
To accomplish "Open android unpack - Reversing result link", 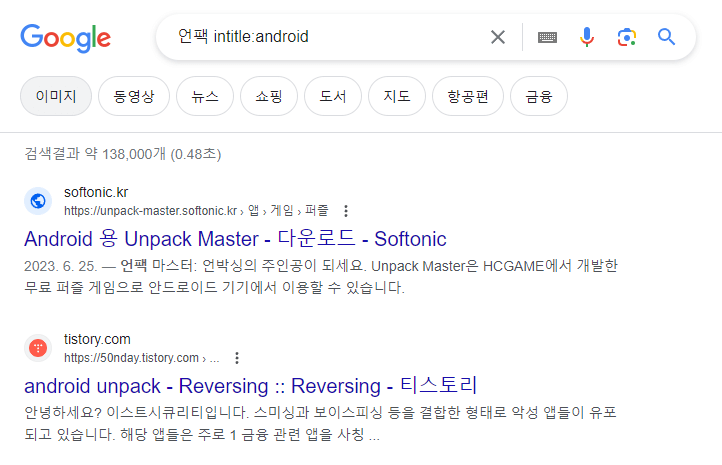I will coord(250,386).
